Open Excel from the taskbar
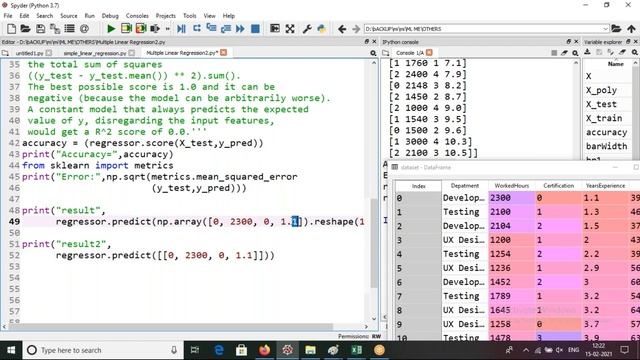The width and height of the screenshot is (640, 360). pos(356,350)
